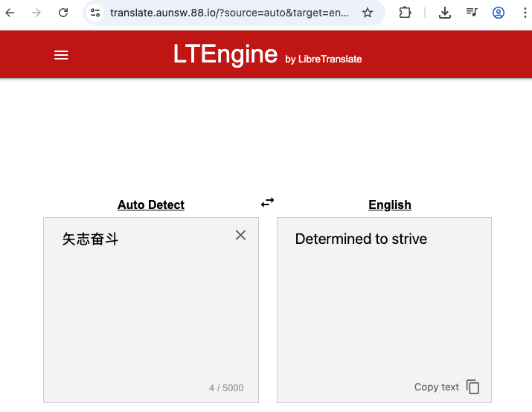Reload the translation page
The image size is (532, 412).
pyautogui.click(x=63, y=13)
